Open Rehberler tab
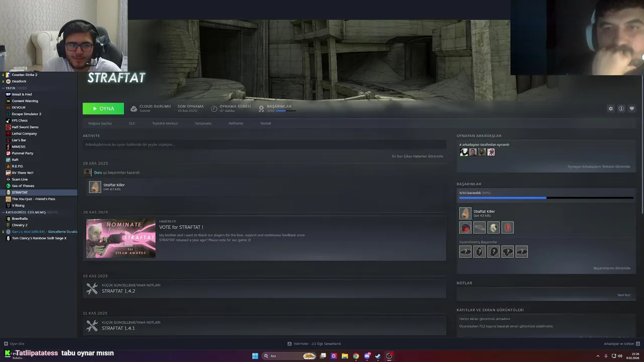The image size is (644, 362). 236,123
